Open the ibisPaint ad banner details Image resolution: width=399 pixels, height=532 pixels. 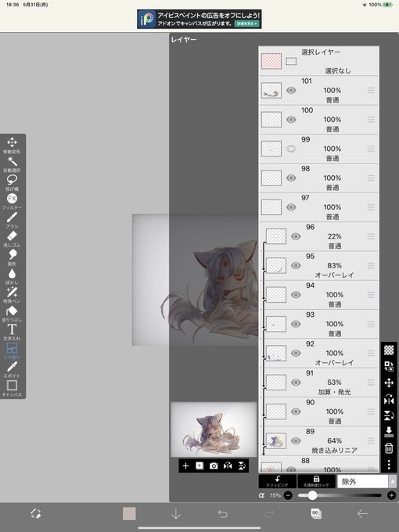(x=247, y=23)
